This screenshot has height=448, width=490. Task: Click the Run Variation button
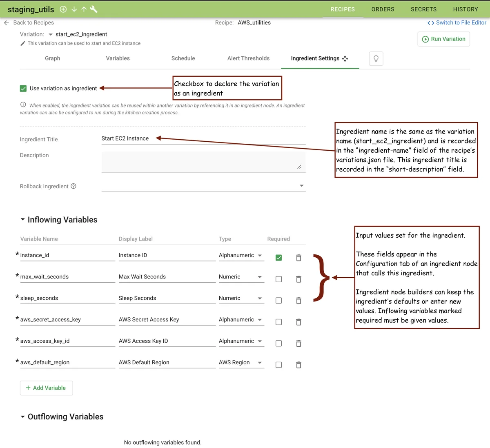pos(443,39)
